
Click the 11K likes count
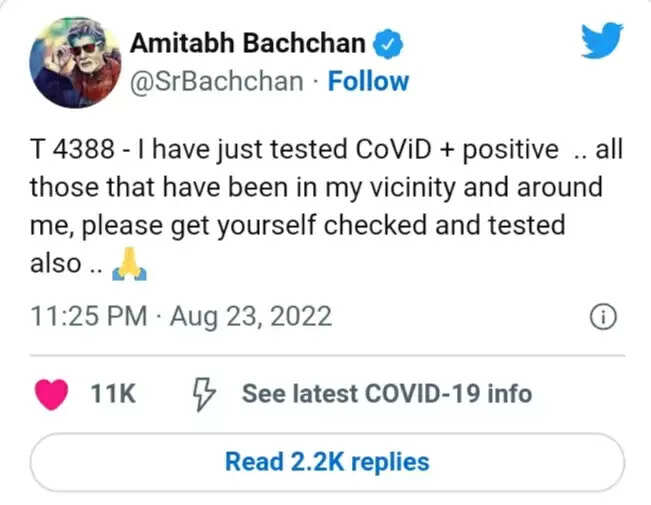(112, 393)
